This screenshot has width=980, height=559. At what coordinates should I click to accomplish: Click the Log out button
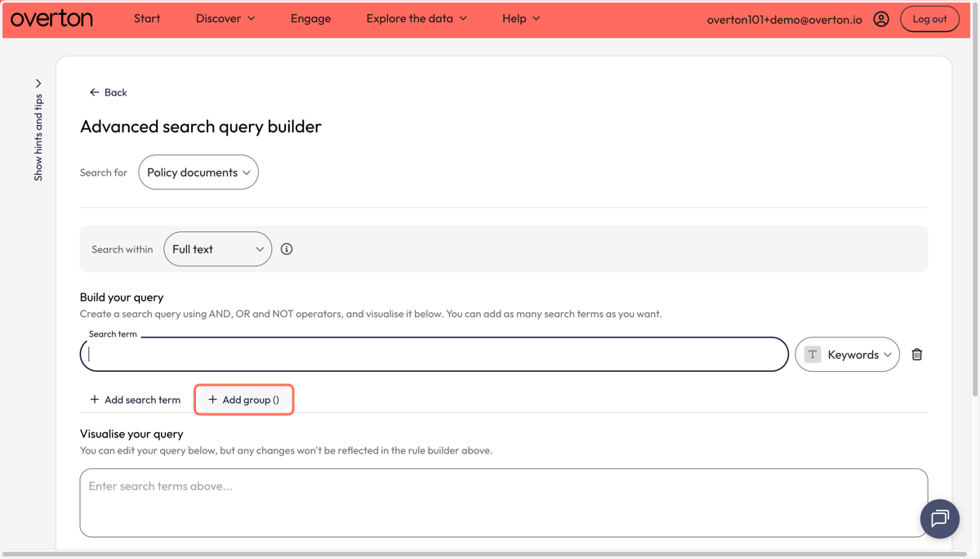click(x=929, y=19)
